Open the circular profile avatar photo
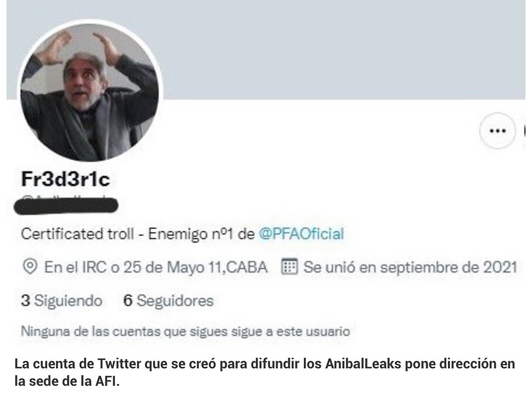This screenshot has width=532, height=405. 89,92
